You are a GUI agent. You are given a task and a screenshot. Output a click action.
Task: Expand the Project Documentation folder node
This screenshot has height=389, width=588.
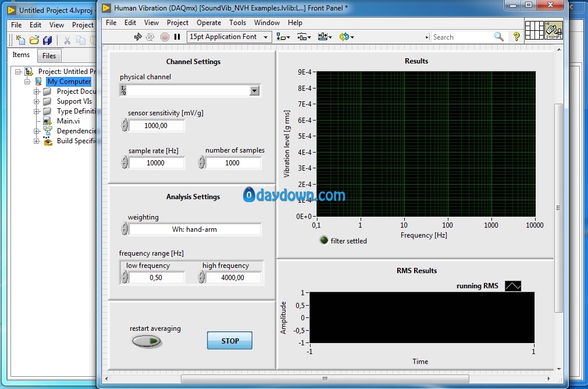point(37,91)
